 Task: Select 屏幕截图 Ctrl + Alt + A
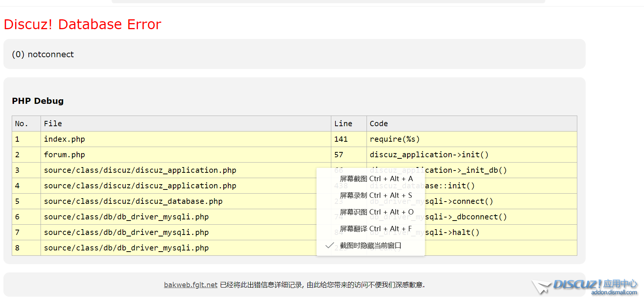[x=376, y=179]
